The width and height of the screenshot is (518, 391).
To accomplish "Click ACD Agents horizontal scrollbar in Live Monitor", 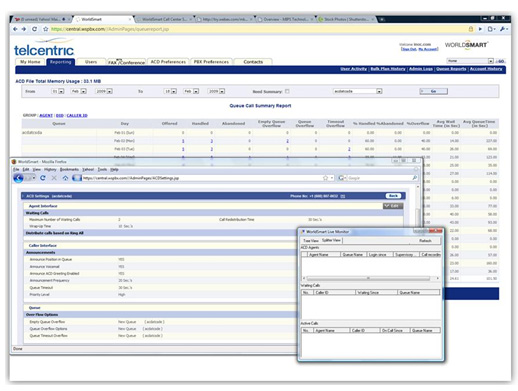I will [370, 278].
